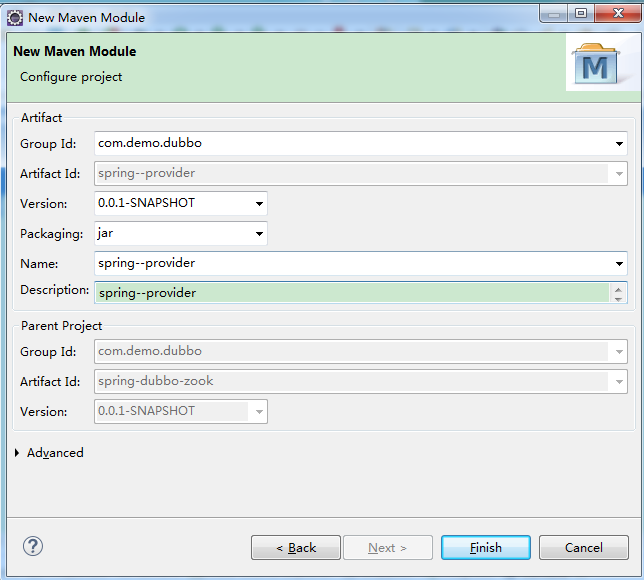The image size is (644, 580).
Task: Open the Artifact Version dropdown arrow
Action: [259, 204]
